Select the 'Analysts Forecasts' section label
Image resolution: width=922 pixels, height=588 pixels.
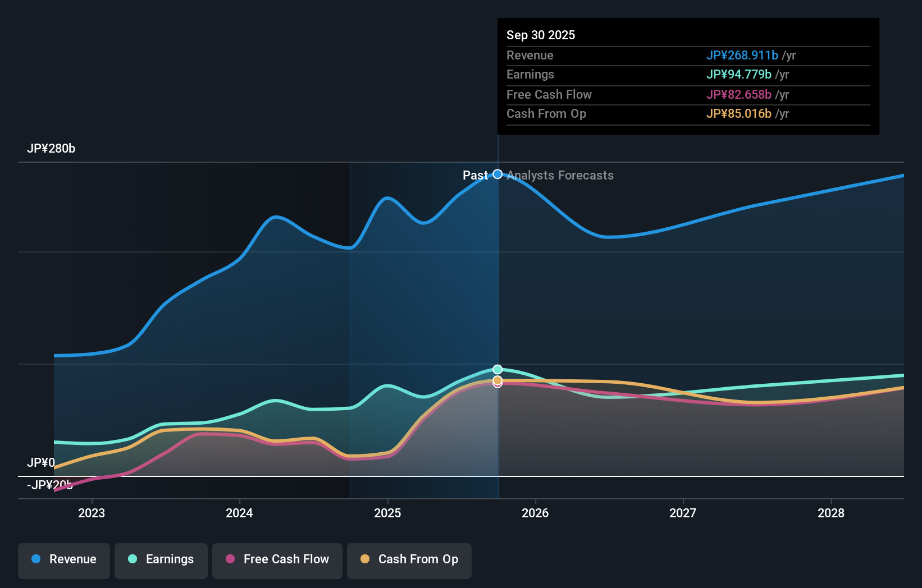pos(559,175)
